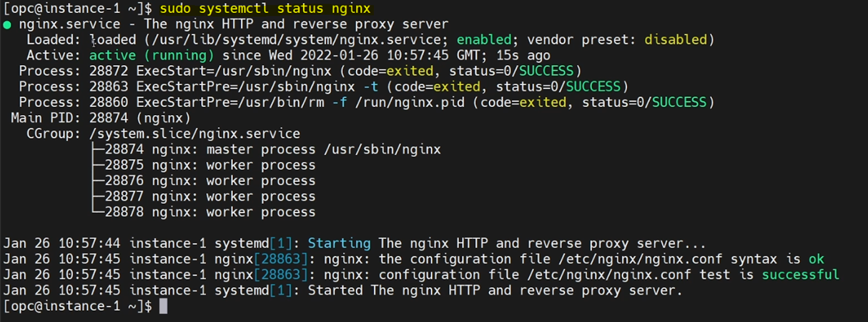
Task: Click 'ExecStartPre=/usr/sbin/nginx' in the process 28863 line
Action: [x=245, y=87]
